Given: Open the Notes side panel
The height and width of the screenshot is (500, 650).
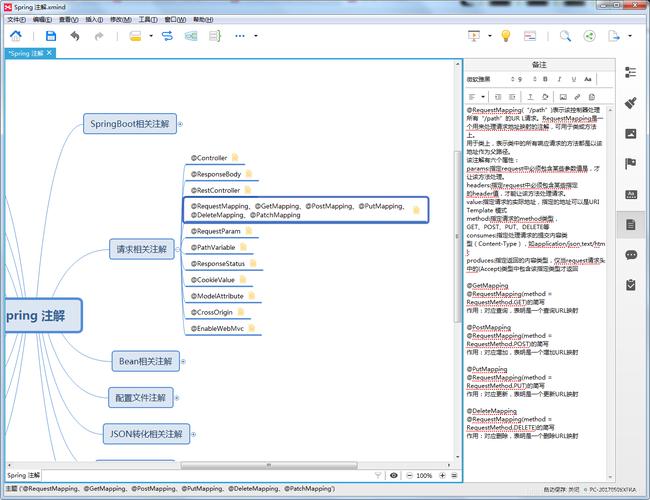Looking at the screenshot, I should pyautogui.click(x=631, y=225).
